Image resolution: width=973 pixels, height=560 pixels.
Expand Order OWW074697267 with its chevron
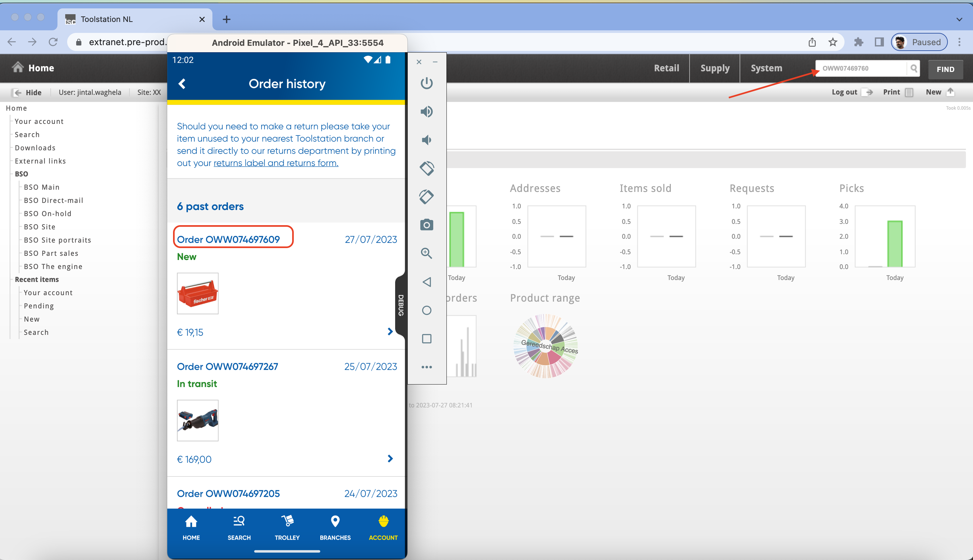tap(391, 458)
